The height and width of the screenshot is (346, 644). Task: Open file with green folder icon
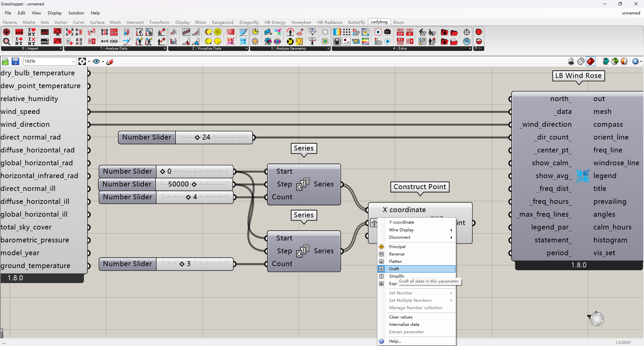point(5,61)
